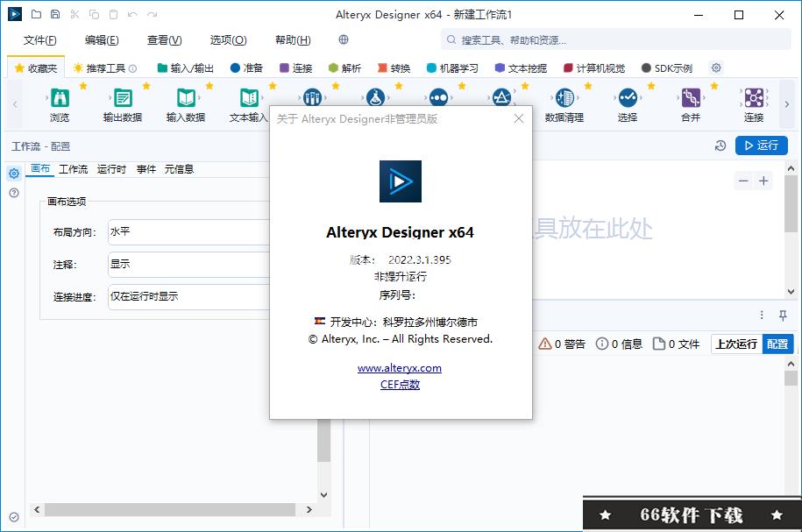Viewport: 802px width, 532px height.
Task: Select the 浏览 browse tool
Action: (60, 105)
